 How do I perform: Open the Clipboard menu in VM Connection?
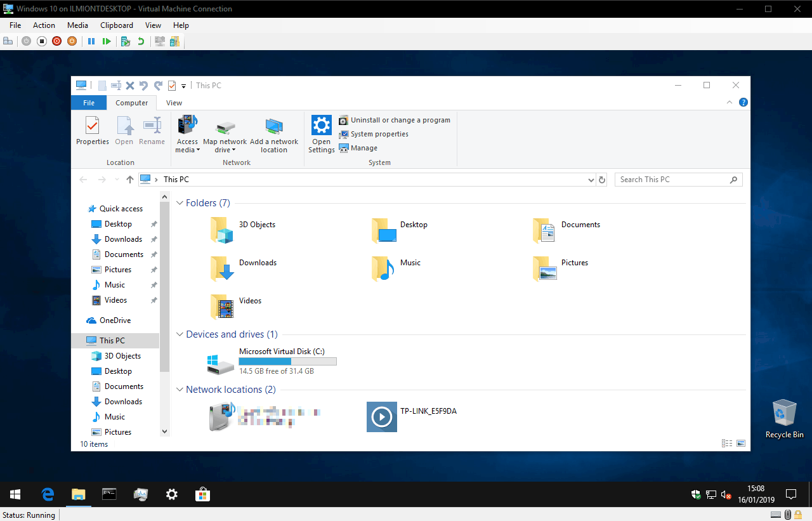(x=117, y=25)
